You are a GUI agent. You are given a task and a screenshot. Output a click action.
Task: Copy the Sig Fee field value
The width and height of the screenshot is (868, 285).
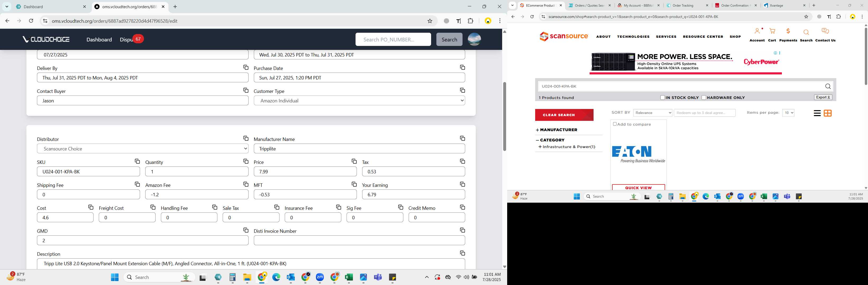401,207
